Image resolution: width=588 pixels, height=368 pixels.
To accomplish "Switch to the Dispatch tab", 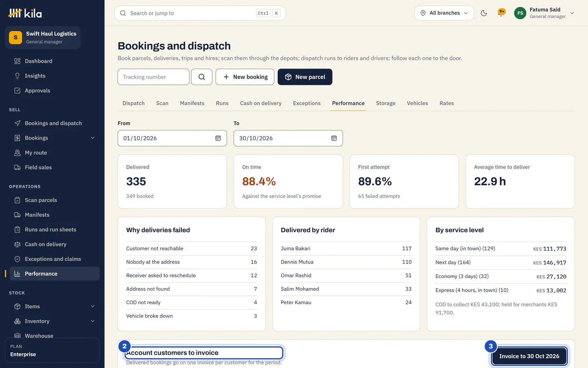I will (134, 103).
